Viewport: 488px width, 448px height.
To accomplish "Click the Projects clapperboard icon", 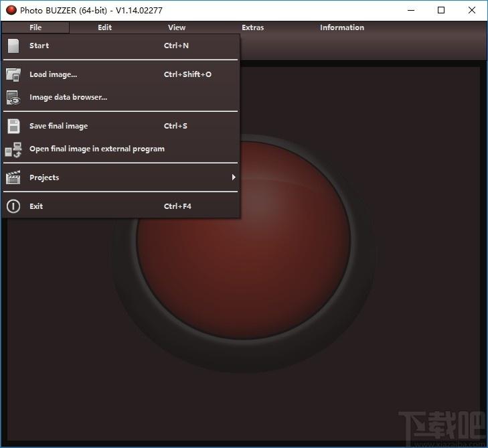I will coord(13,177).
